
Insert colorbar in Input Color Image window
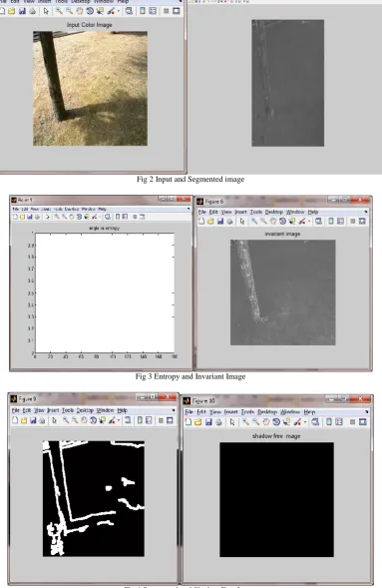[x=143, y=11]
